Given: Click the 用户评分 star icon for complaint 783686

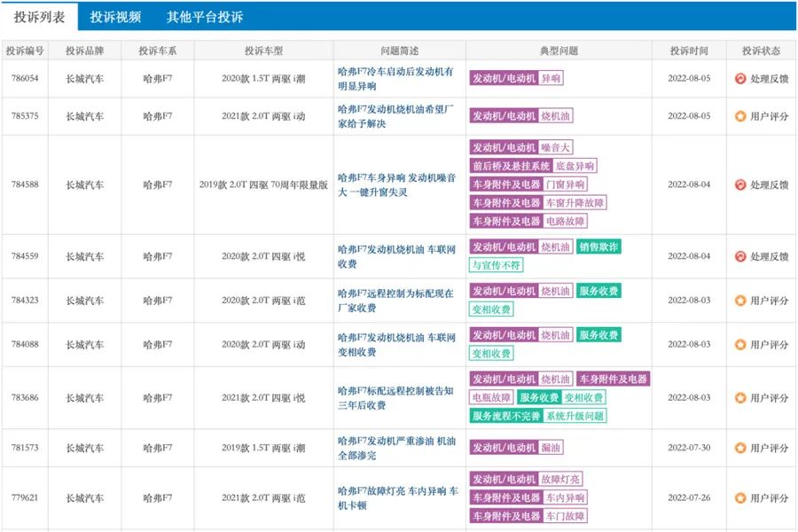Looking at the screenshot, I should pos(740,398).
